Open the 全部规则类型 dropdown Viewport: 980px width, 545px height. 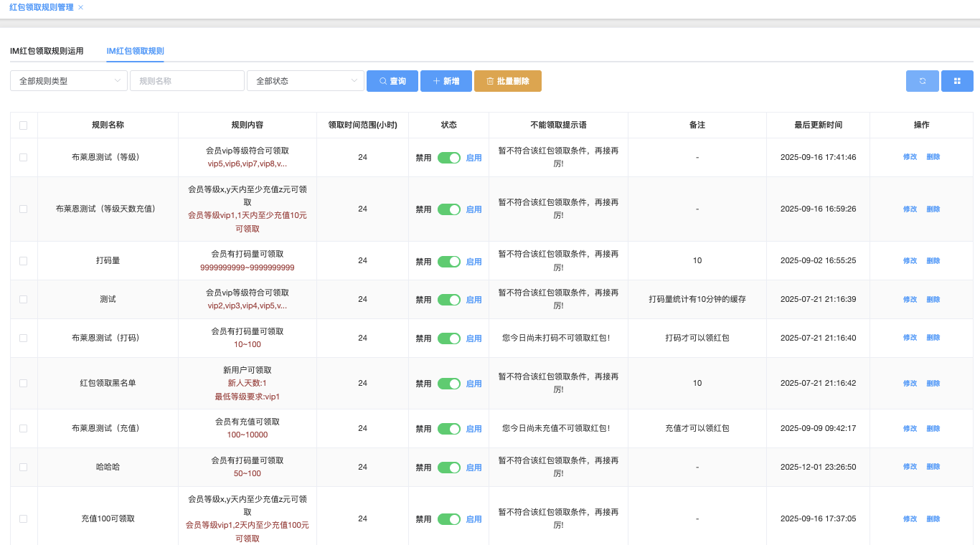click(69, 81)
